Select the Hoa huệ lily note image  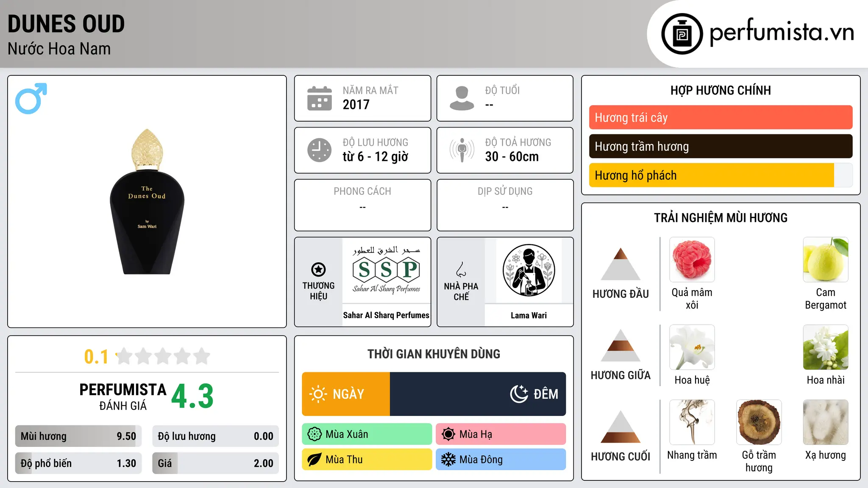click(692, 347)
